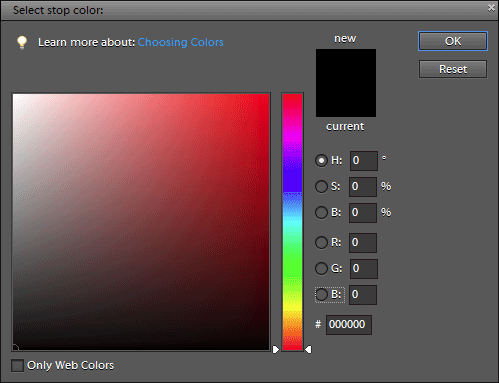Confirm the color with OK
This screenshot has height=383, width=499.
pos(453,41)
